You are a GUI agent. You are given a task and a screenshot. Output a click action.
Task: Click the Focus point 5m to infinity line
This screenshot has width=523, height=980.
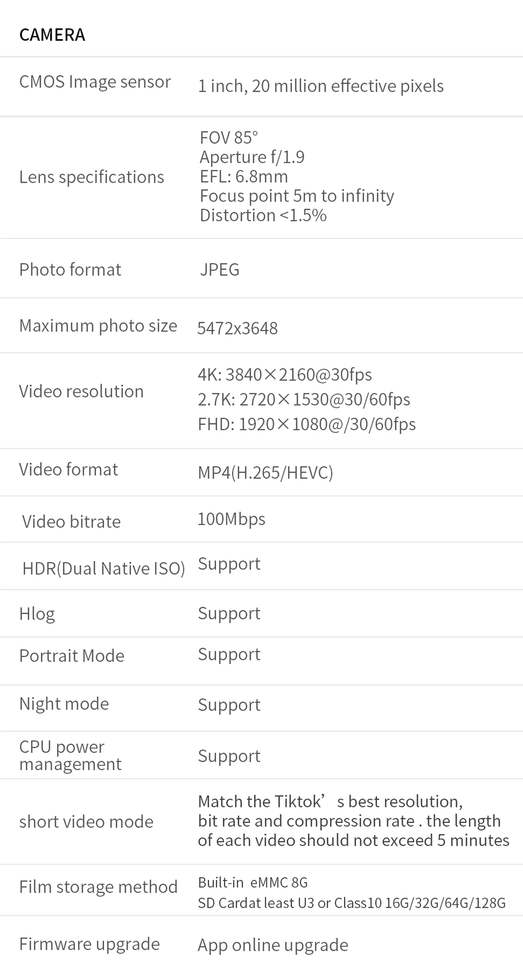pyautogui.click(x=297, y=196)
